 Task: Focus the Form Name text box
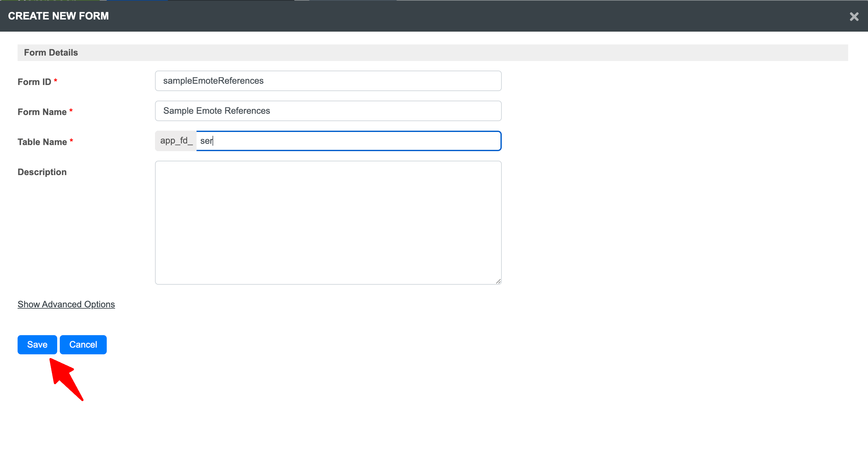tap(328, 111)
